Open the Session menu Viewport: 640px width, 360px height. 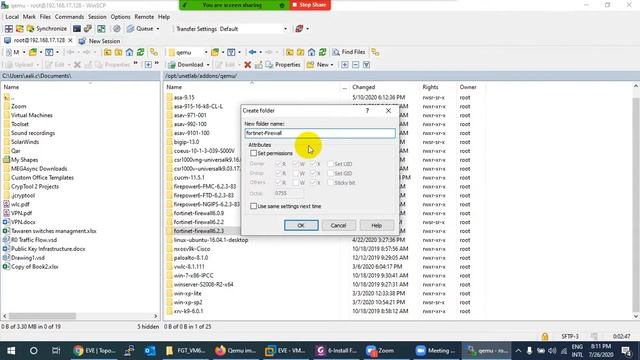click(x=97, y=17)
